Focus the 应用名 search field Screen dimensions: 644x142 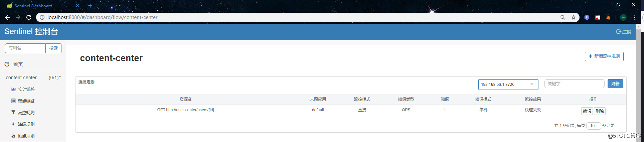coord(25,48)
